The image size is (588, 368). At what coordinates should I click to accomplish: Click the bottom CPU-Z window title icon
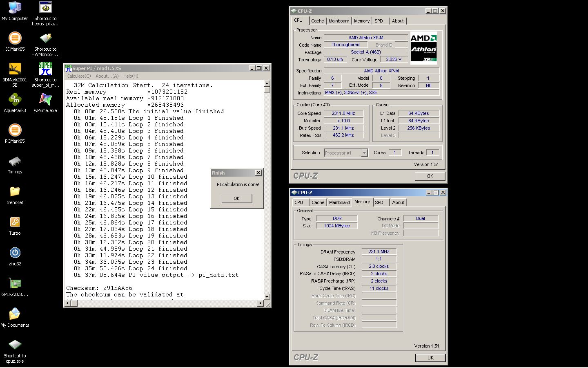pos(294,193)
